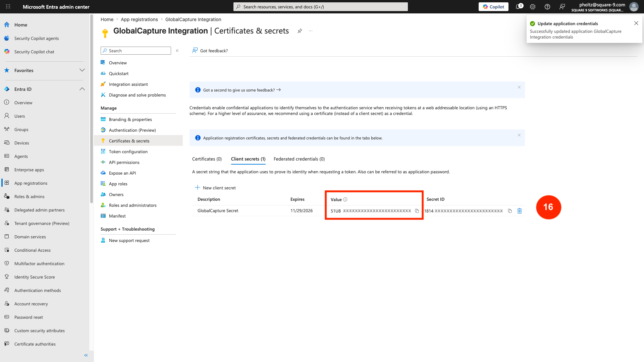Open the more options ellipsis by the title
The height and width of the screenshot is (362, 644).
[x=311, y=31]
